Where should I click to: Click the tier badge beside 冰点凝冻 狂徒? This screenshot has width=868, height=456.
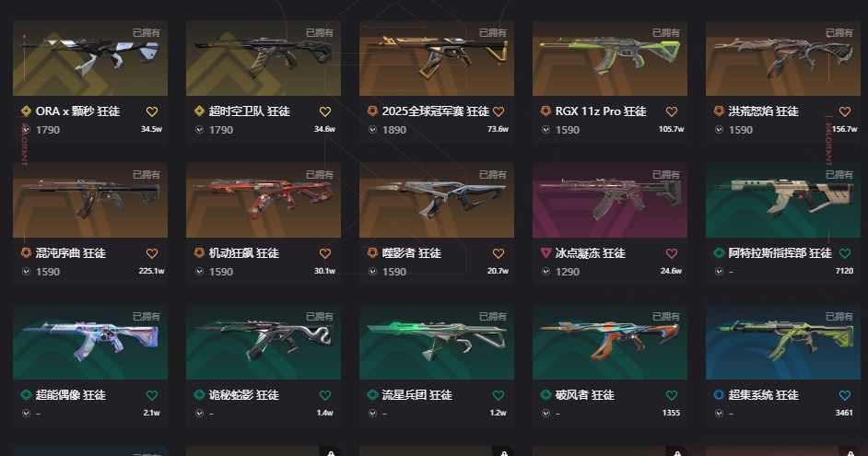pos(545,253)
